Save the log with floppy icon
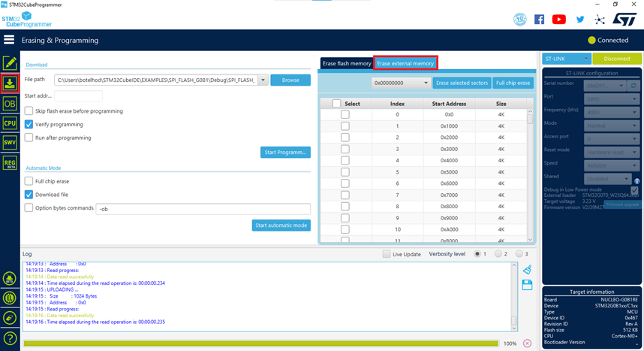This screenshot has width=644, height=351. pos(528,285)
